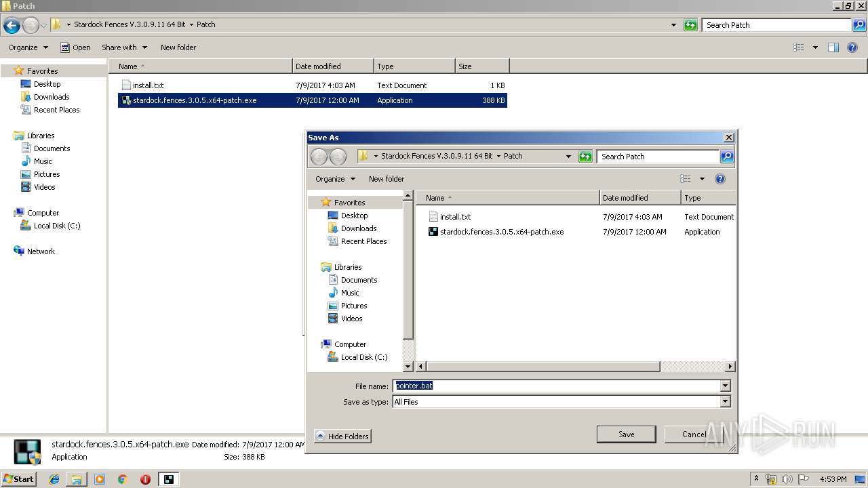Open Windows Media Player from taskbar

100,479
